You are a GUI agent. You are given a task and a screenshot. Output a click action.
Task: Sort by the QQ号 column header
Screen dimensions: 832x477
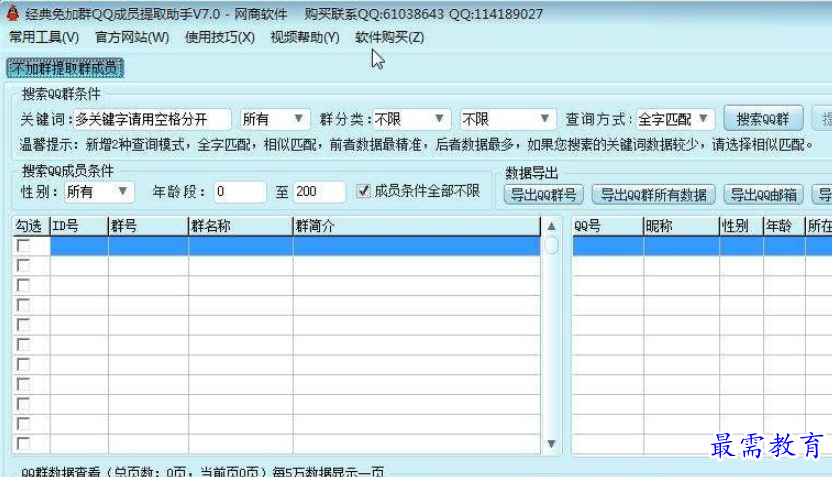click(x=608, y=226)
